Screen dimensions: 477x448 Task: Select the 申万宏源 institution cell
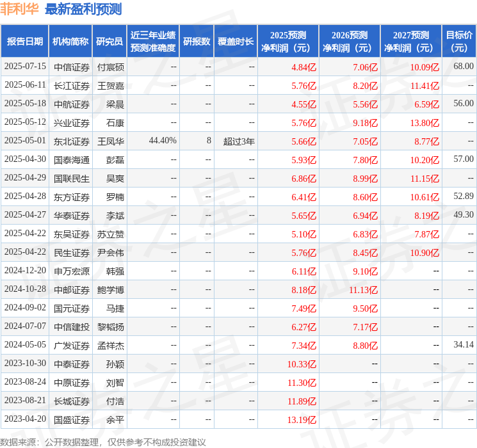click(72, 271)
